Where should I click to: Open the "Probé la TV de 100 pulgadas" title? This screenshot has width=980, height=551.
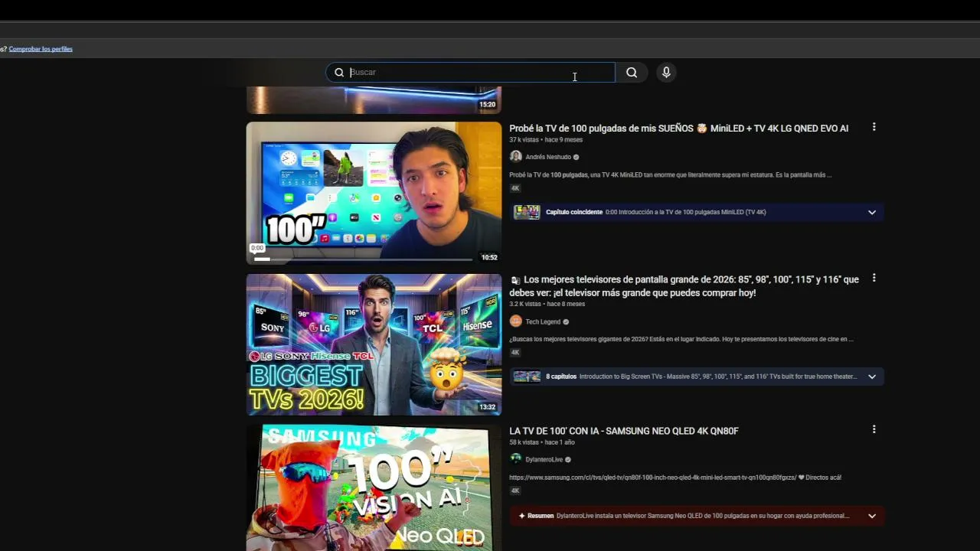point(678,129)
